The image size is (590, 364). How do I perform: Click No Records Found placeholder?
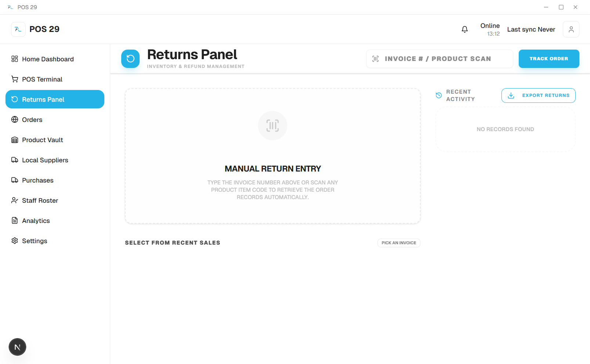tap(506, 129)
